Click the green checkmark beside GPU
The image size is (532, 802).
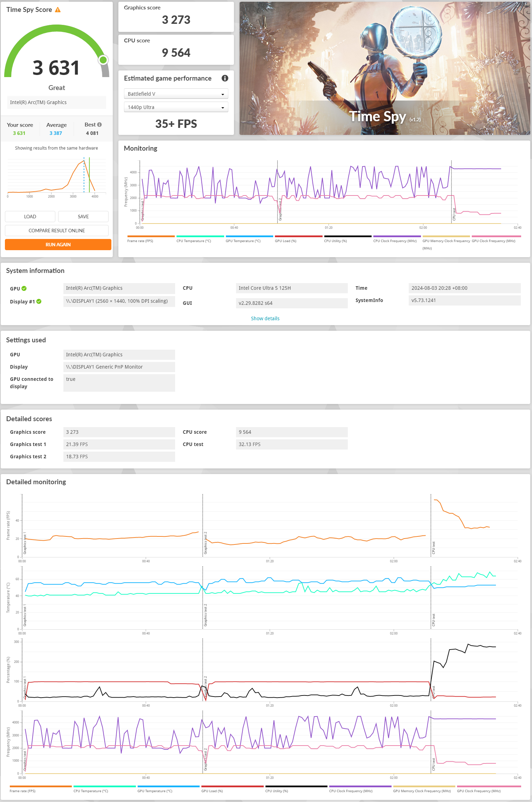click(x=24, y=288)
